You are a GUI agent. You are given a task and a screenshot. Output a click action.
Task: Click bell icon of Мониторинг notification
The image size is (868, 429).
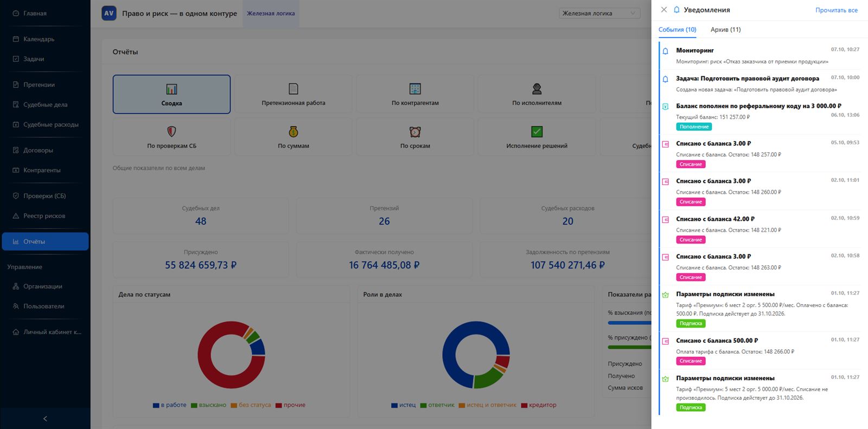666,51
